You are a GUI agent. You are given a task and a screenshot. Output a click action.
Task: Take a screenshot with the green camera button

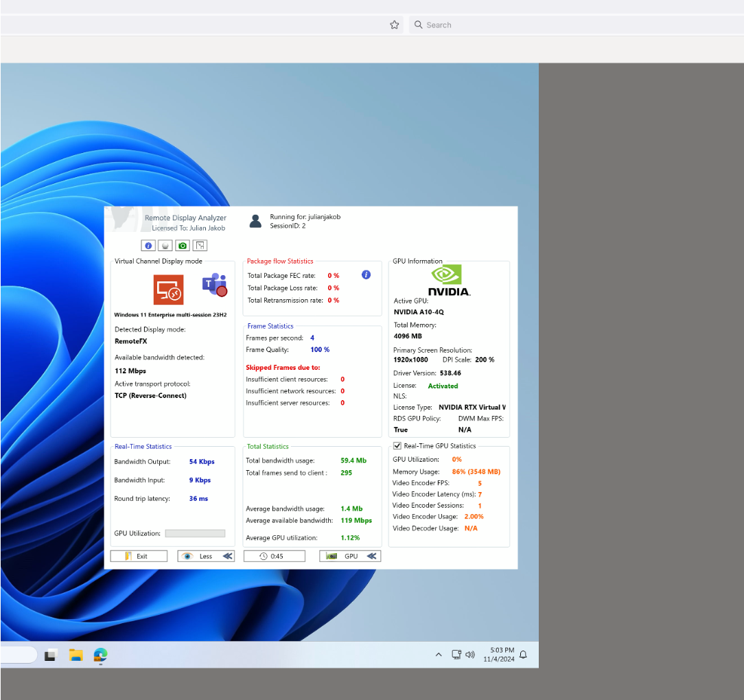[x=183, y=246]
